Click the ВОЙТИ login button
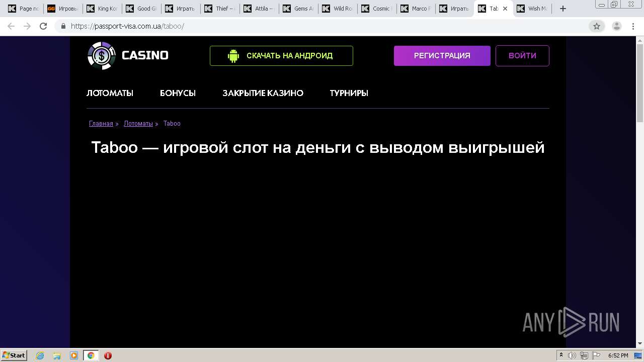Image resolution: width=644 pixels, height=362 pixels. coord(522,56)
